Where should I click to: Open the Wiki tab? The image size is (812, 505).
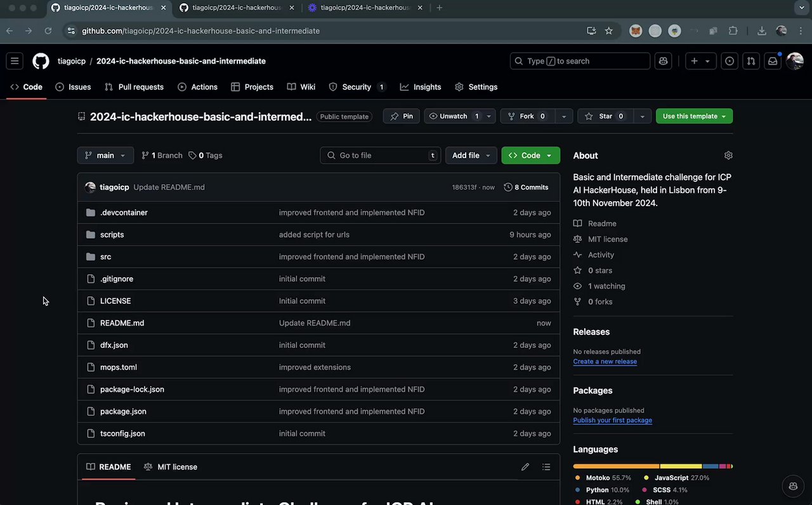pos(301,87)
